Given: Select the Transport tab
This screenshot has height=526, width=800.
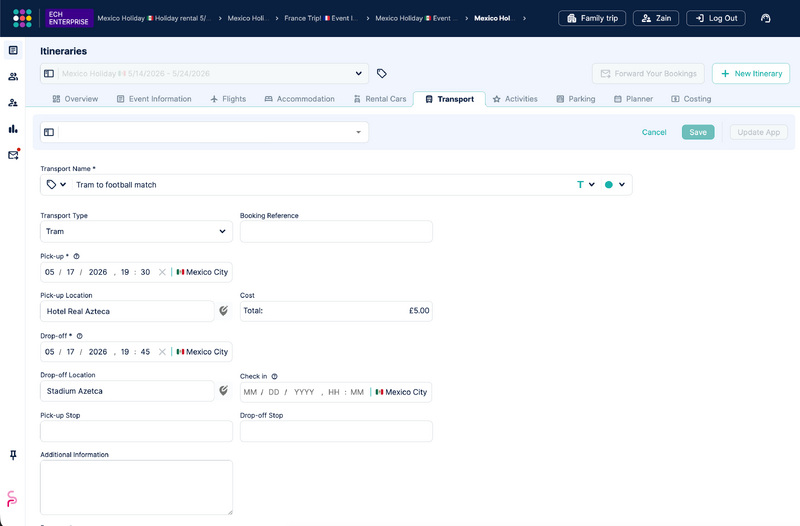Looking at the screenshot, I should 449,99.
